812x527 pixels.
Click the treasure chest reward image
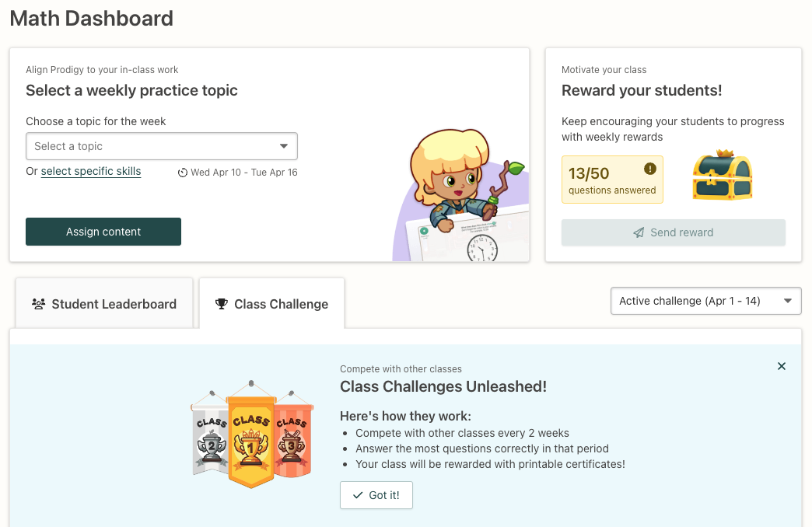pyautogui.click(x=722, y=178)
